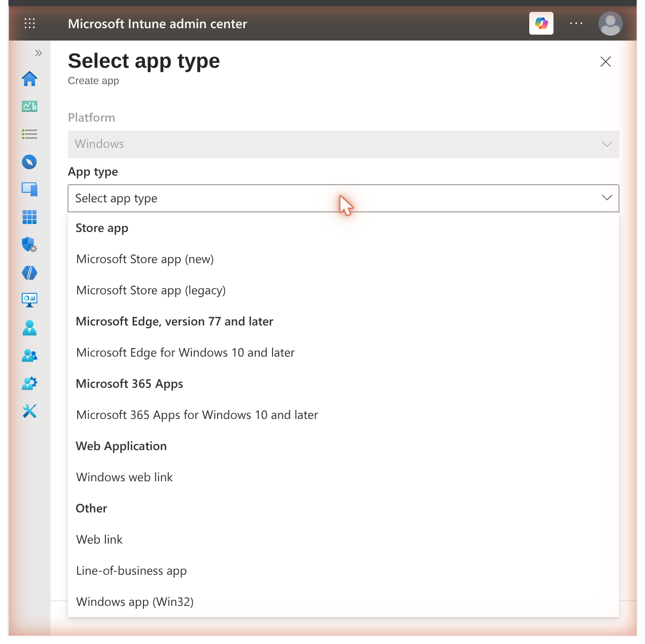Click the blue round leaf icon in sidebar
The image size is (645, 644).
tap(30, 162)
